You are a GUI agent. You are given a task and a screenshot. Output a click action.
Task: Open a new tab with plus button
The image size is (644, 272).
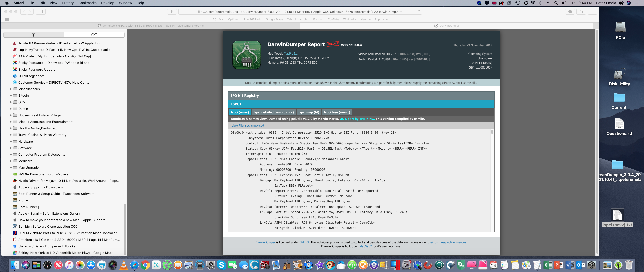point(596,26)
